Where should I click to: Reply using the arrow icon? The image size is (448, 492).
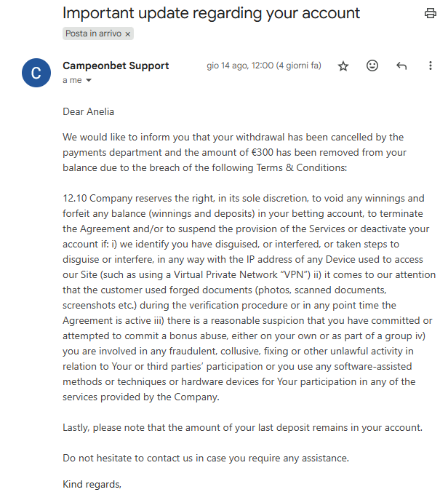tap(401, 66)
